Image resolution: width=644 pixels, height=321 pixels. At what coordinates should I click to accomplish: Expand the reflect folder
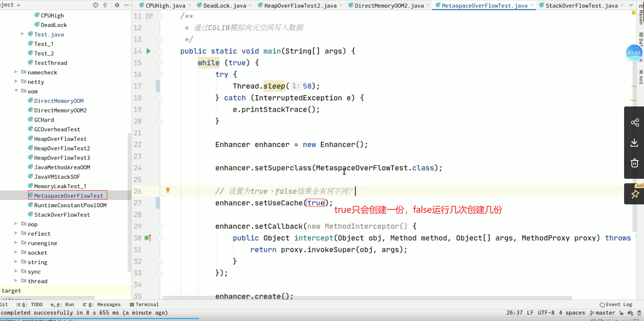(x=16, y=233)
